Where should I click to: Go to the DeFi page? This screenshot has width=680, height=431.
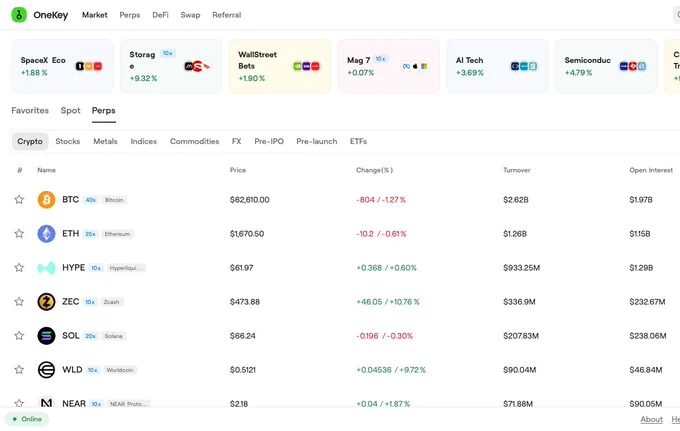click(160, 15)
